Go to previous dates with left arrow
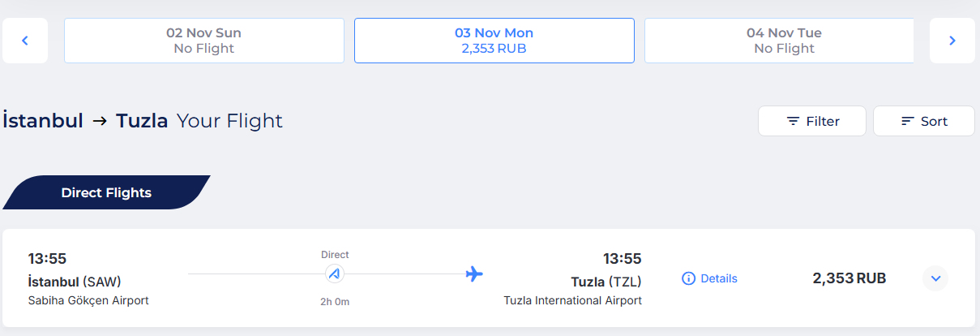Image resolution: width=980 pixels, height=336 pixels. (25, 41)
